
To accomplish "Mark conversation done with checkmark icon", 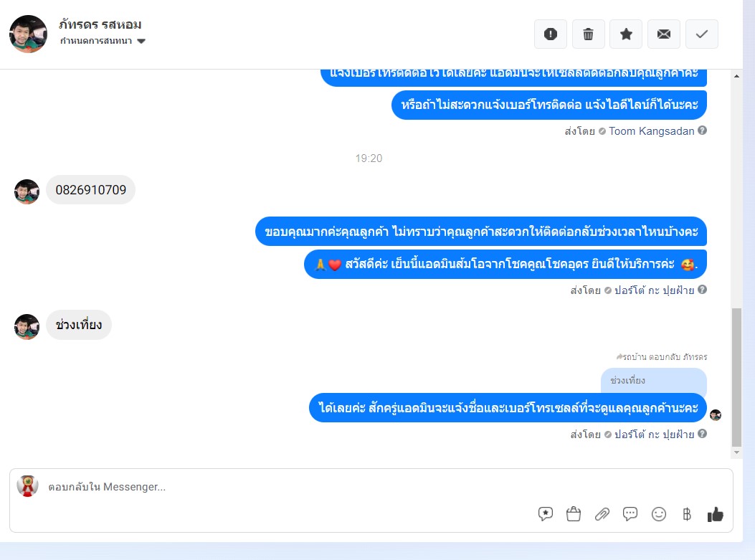I will (702, 34).
